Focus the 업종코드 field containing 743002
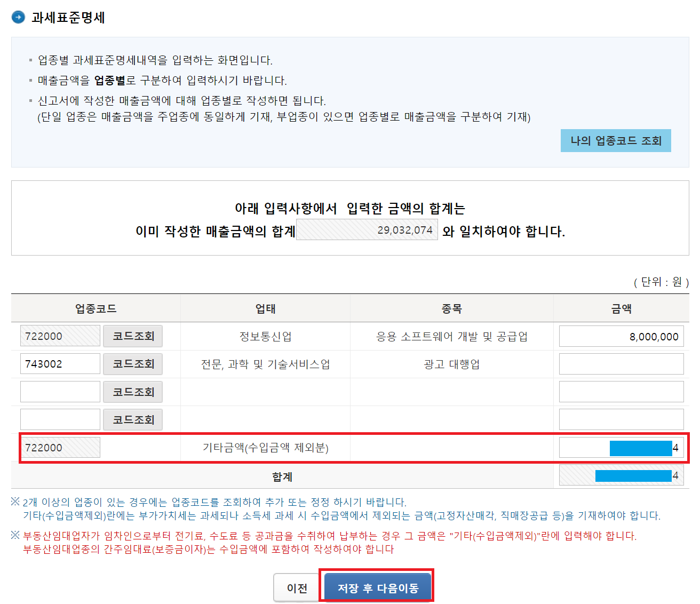The height and width of the screenshot is (604, 700). coord(60,364)
